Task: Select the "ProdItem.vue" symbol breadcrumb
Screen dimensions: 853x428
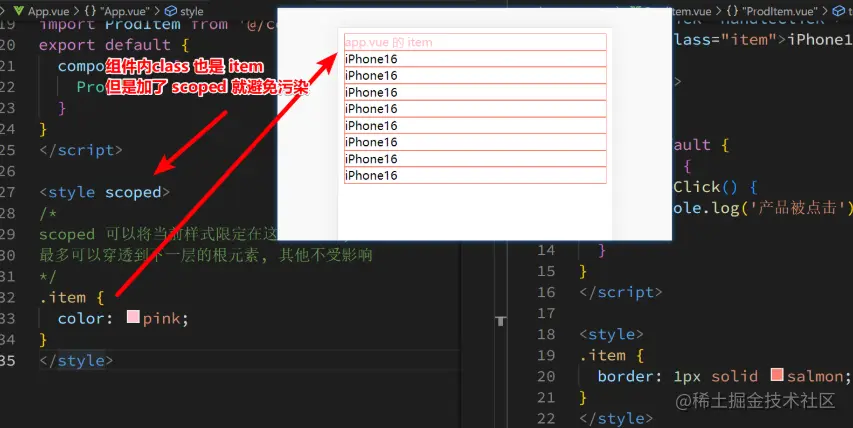Action: pyautogui.click(x=779, y=11)
